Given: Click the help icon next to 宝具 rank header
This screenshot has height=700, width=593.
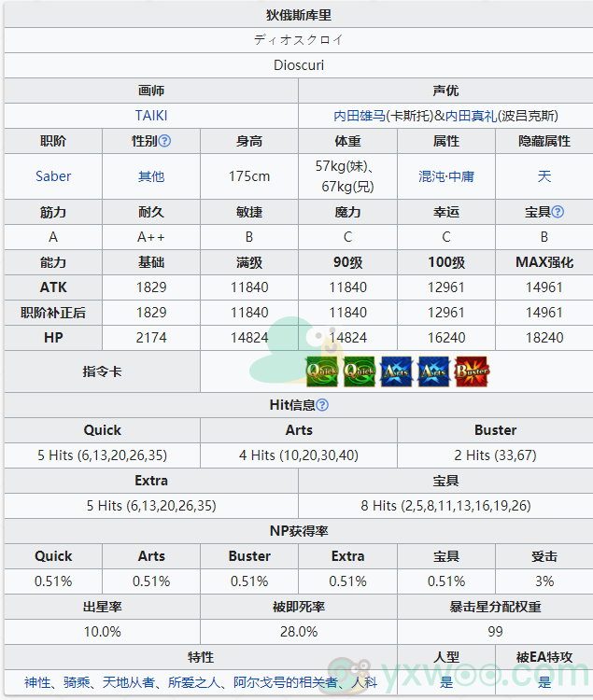Looking at the screenshot, I should (558, 212).
